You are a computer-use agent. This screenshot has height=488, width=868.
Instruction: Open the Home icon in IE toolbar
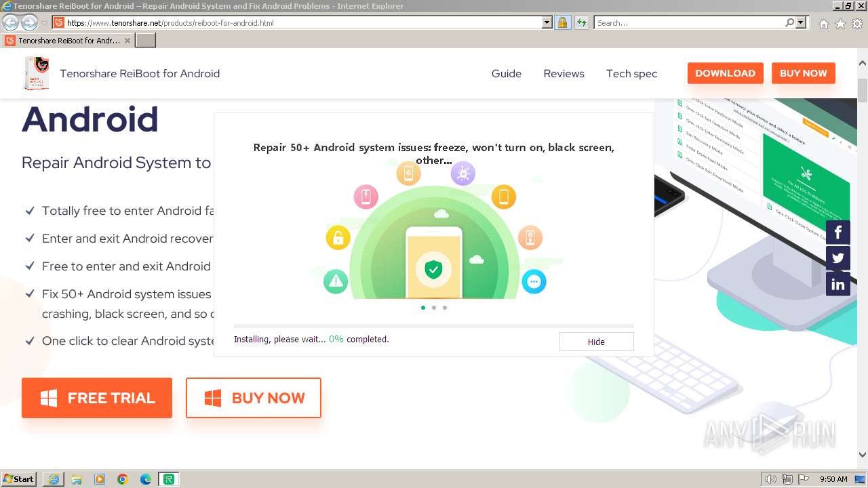(823, 24)
